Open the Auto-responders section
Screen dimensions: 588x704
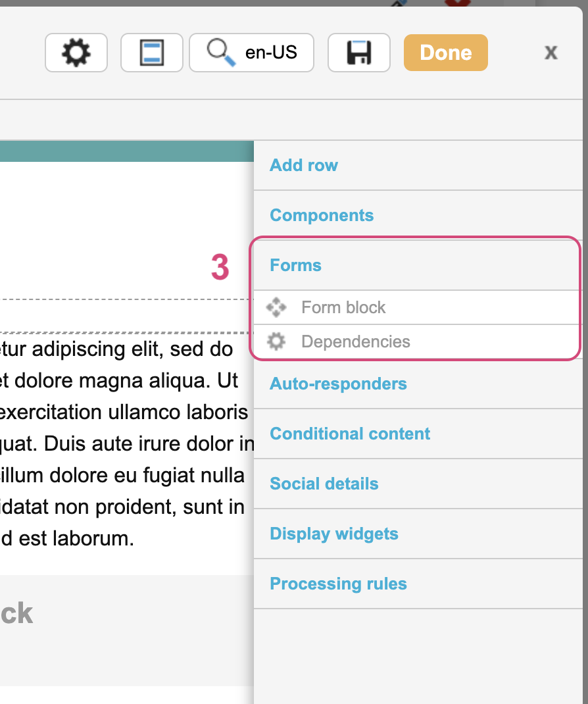(x=338, y=384)
